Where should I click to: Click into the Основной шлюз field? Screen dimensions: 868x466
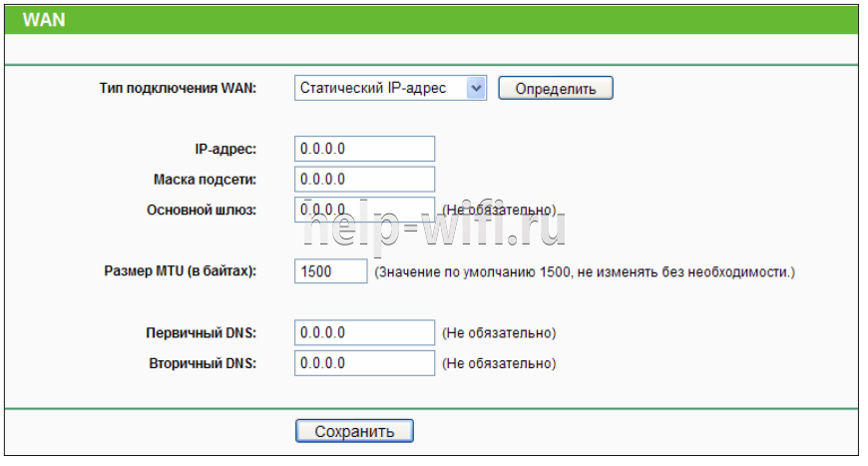365,210
